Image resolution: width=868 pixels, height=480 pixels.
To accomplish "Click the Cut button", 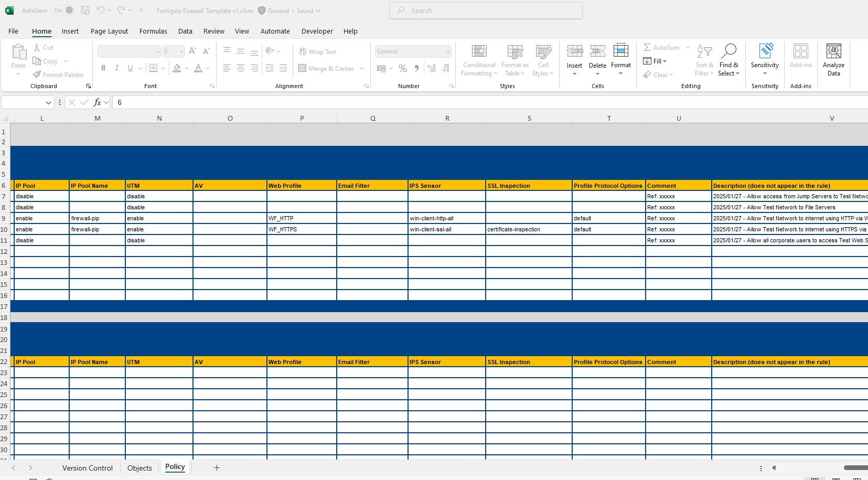I will (x=44, y=47).
